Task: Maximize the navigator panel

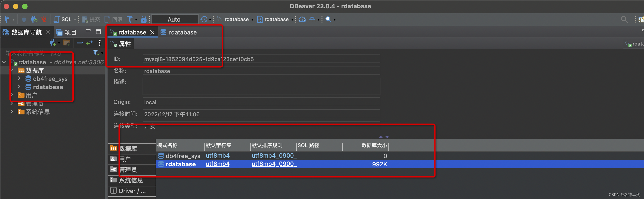Action: pos(98,31)
